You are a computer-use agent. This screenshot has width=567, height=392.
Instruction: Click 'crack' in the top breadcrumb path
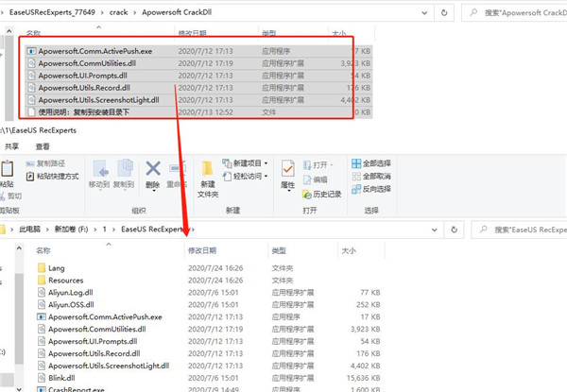(119, 12)
